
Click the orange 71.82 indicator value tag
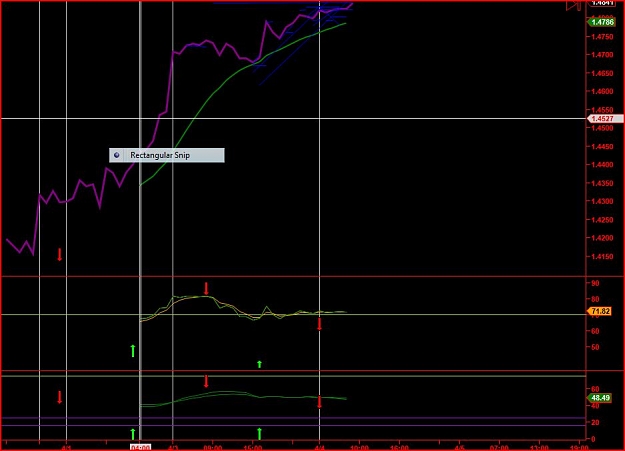(x=600, y=311)
